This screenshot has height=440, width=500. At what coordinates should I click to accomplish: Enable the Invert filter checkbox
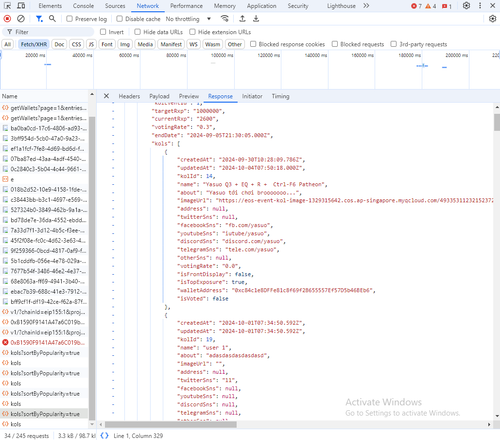tap(103, 32)
